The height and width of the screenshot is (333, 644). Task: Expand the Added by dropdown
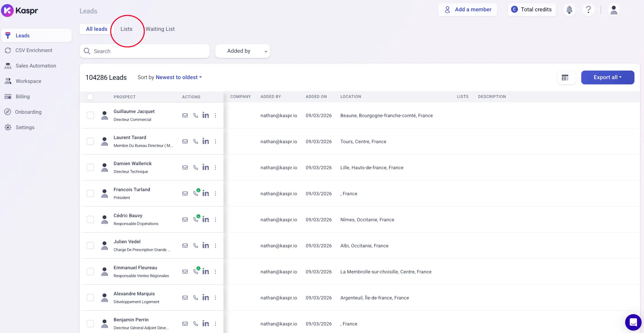(243, 51)
